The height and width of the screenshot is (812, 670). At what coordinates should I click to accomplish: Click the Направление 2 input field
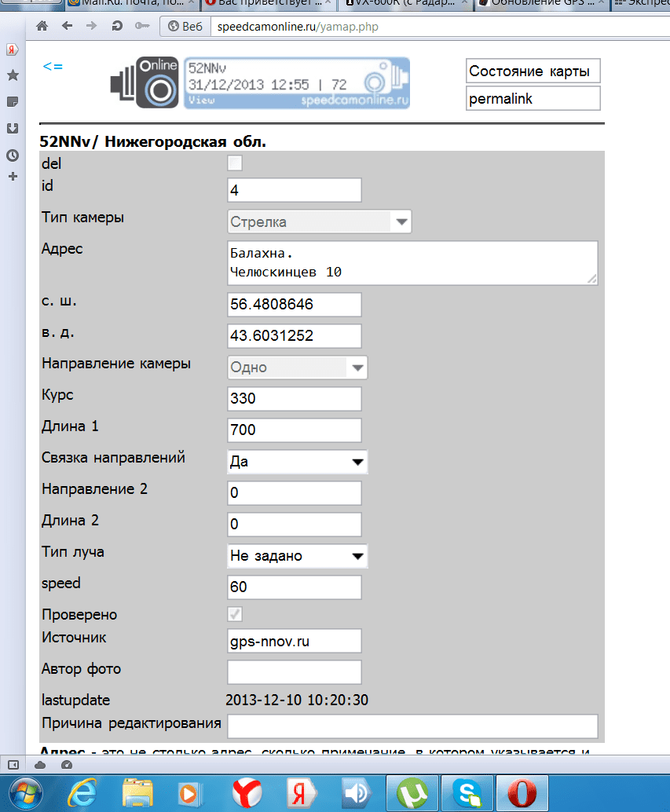(x=294, y=492)
